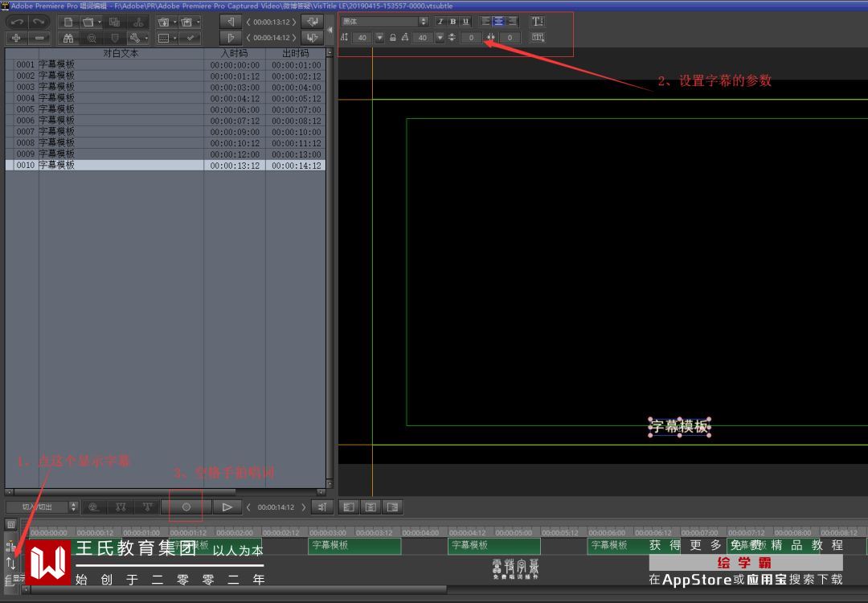Screen dimensions: 868x603
Task: Create a new subtitle file
Action: tap(68, 23)
